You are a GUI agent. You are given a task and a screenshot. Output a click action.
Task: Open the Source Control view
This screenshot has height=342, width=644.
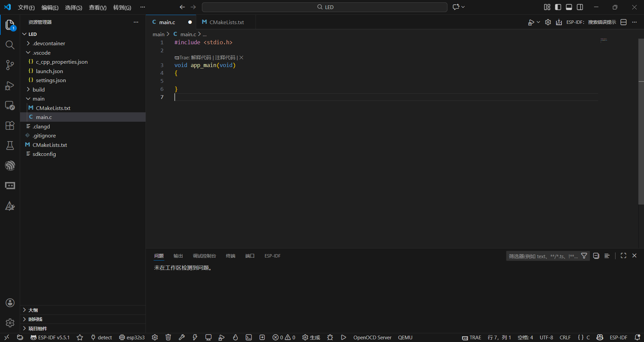(10, 65)
